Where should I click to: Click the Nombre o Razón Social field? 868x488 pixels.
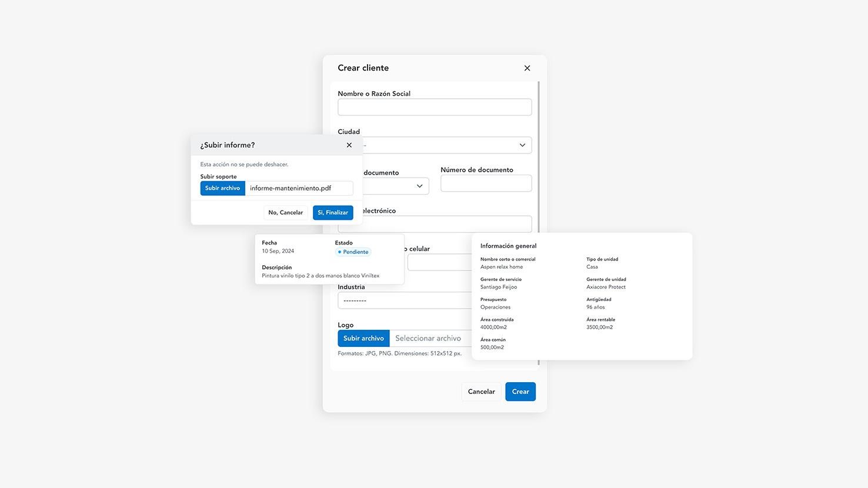(435, 106)
